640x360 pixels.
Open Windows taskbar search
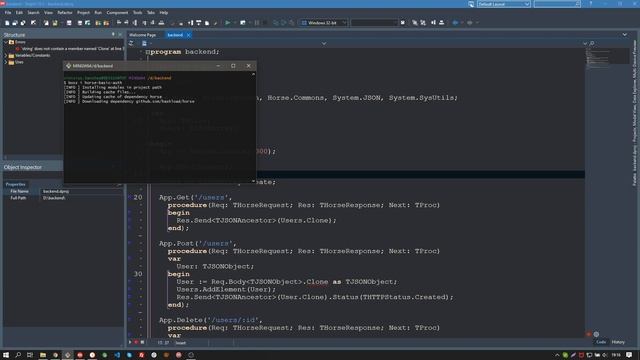(18, 355)
